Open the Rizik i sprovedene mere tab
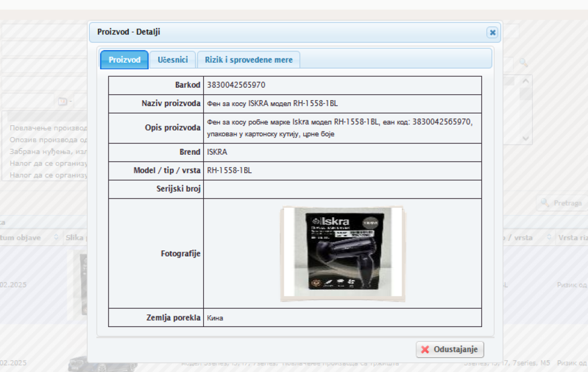588x372 pixels. (x=249, y=60)
